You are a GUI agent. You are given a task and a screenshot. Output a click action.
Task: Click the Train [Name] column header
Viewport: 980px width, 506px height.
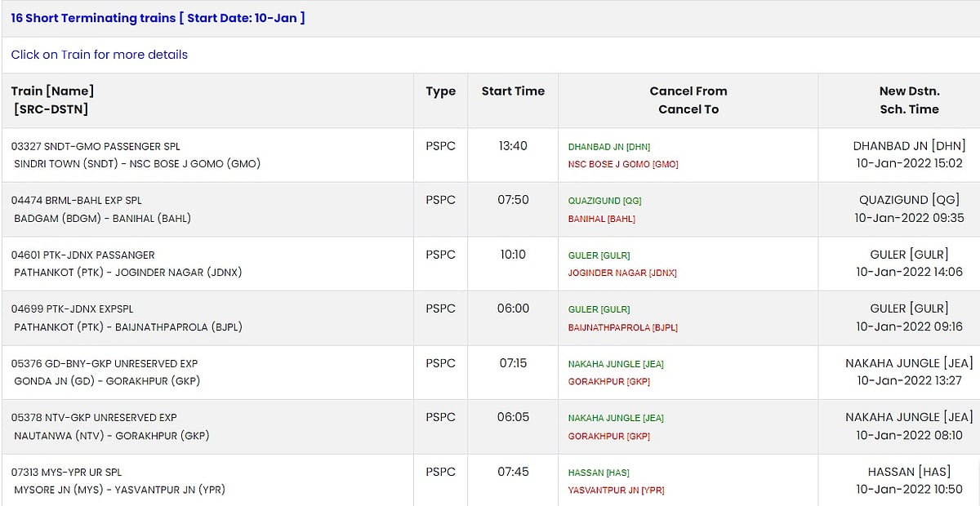point(52,91)
